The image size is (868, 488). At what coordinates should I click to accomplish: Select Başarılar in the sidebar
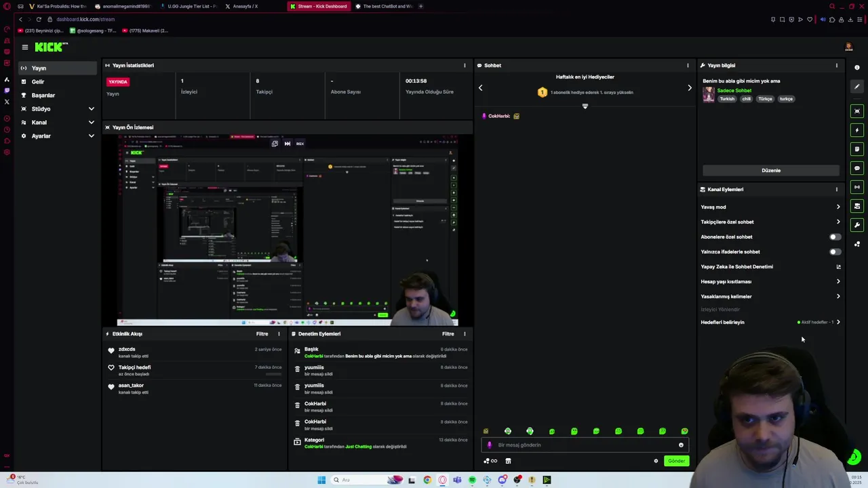(58, 95)
